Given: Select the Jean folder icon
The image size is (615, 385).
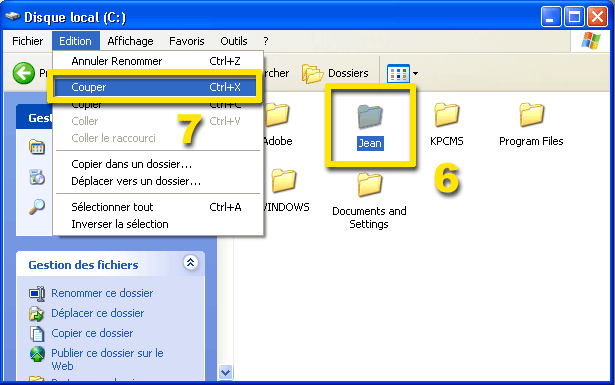Looking at the screenshot, I should click(370, 116).
